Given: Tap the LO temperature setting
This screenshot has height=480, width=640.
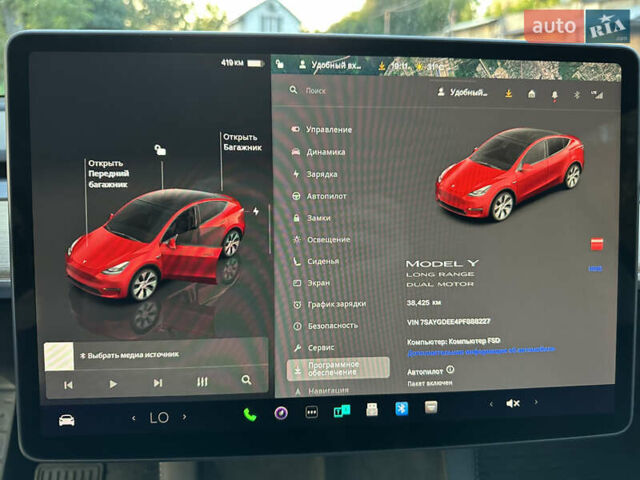Looking at the screenshot, I should point(159,417).
